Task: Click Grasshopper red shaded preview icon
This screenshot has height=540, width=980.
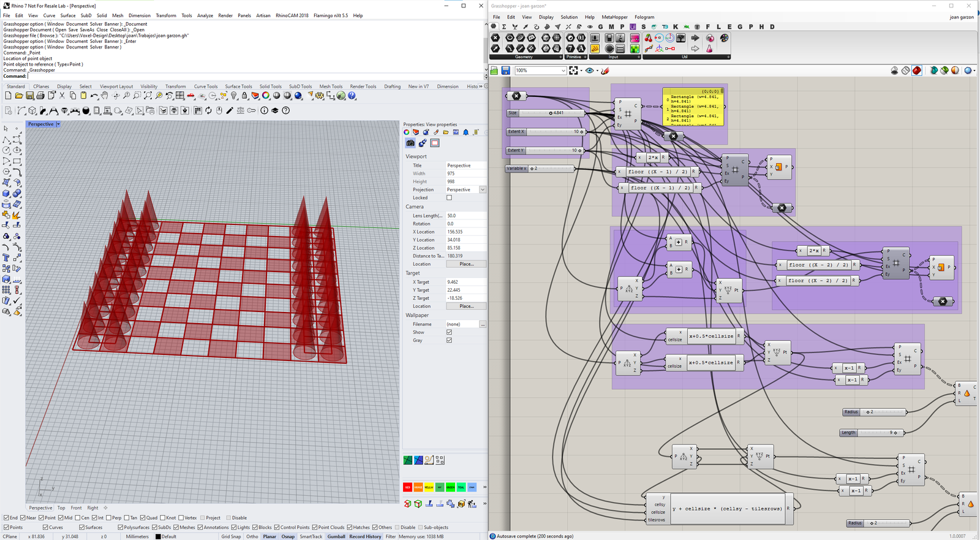Action: pos(917,70)
